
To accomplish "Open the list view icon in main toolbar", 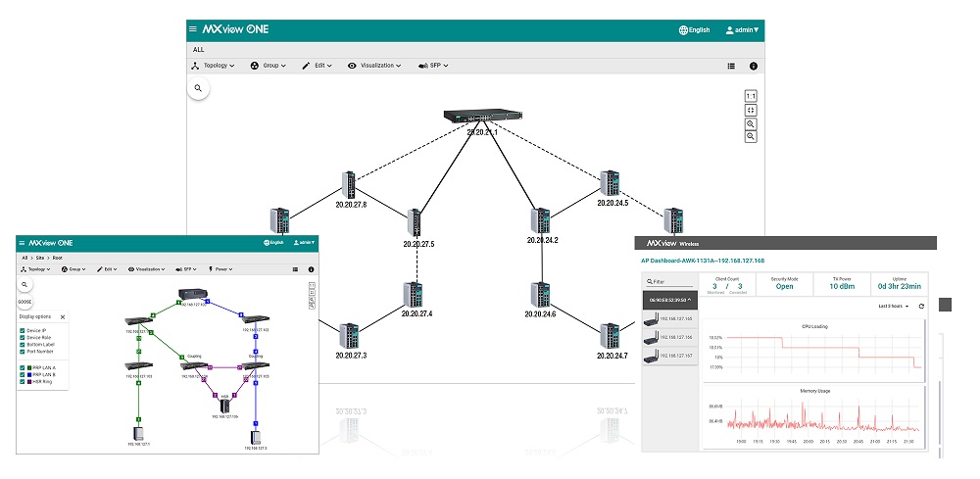I will click(x=731, y=66).
